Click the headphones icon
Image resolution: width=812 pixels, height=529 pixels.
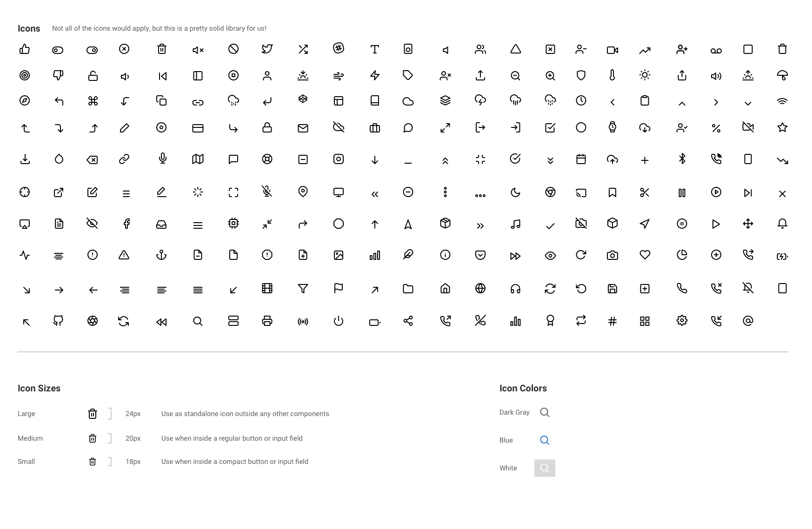click(x=515, y=289)
